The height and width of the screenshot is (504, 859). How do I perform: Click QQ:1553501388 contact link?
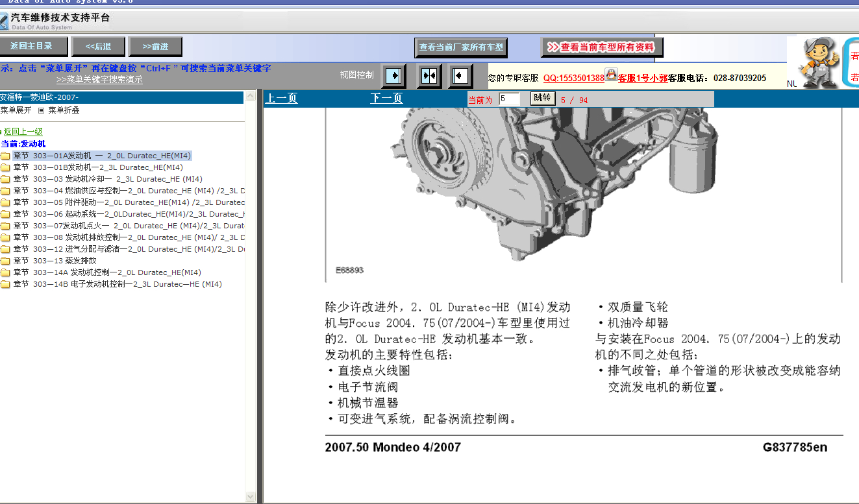tap(574, 78)
